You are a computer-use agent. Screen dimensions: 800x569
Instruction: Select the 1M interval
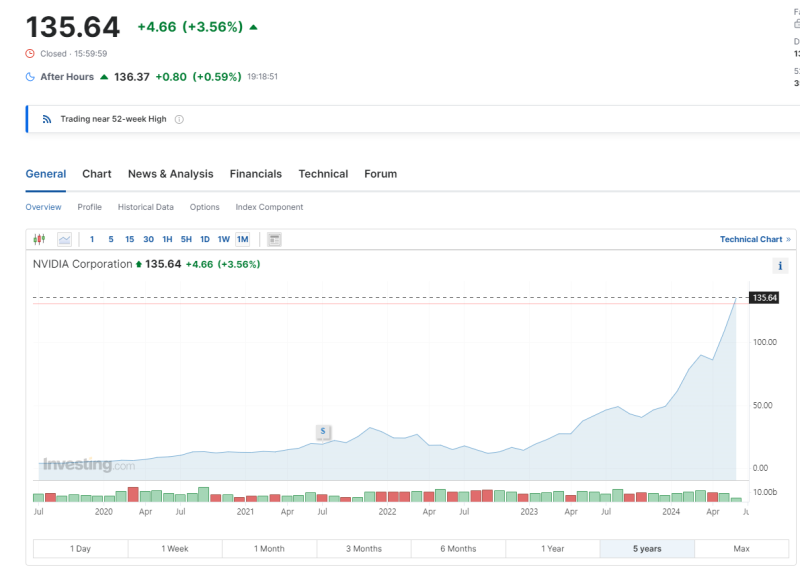coord(243,239)
